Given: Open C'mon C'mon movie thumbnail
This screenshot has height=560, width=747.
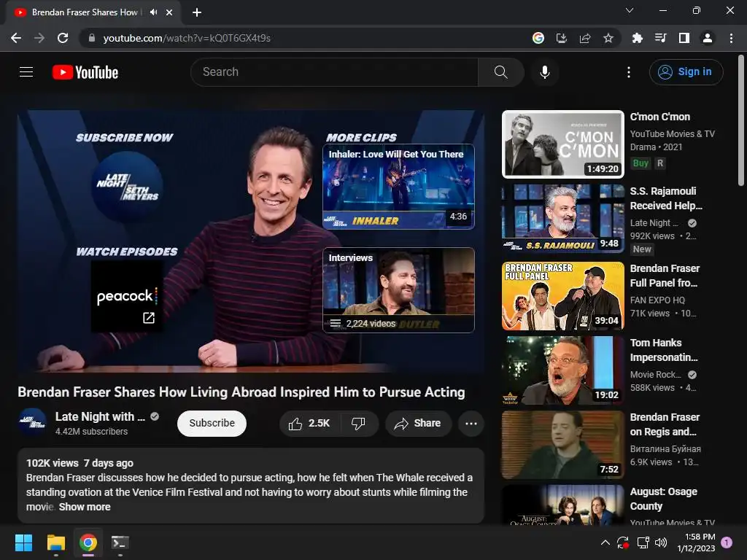Looking at the screenshot, I should pyautogui.click(x=562, y=144).
